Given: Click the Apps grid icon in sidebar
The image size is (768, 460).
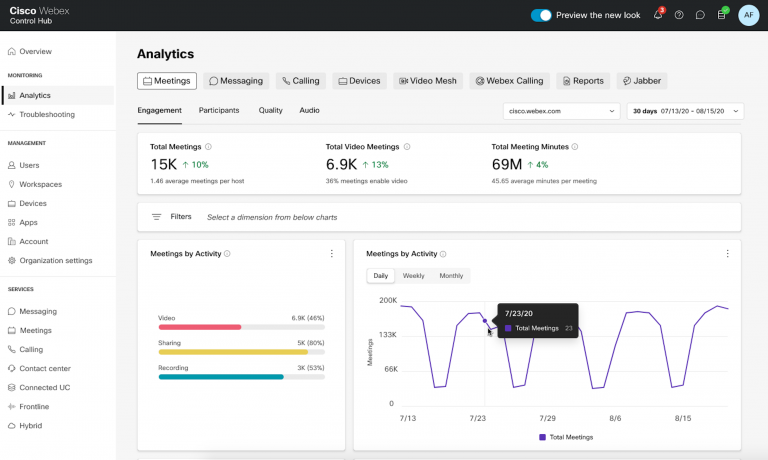Looking at the screenshot, I should (x=12, y=222).
